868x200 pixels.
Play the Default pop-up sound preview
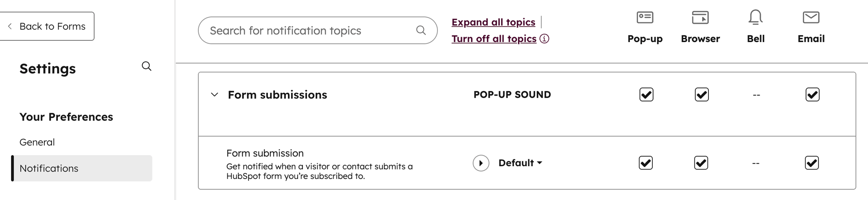[481, 163]
